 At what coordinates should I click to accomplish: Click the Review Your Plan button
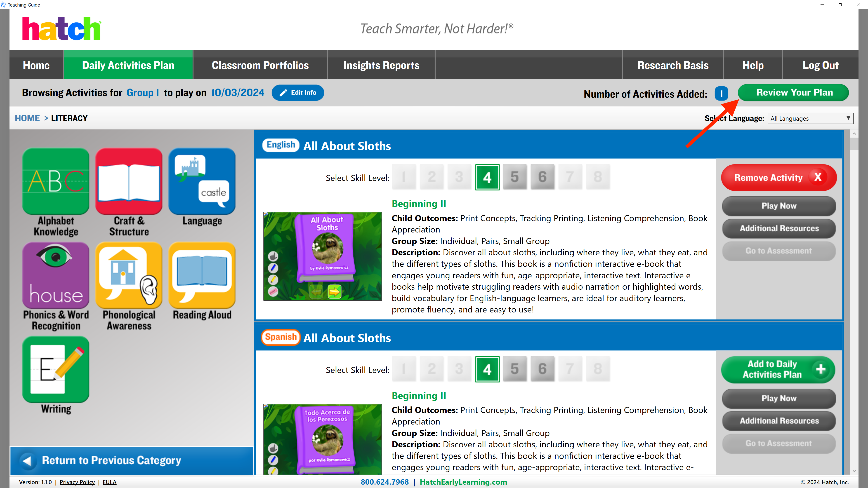click(x=794, y=93)
